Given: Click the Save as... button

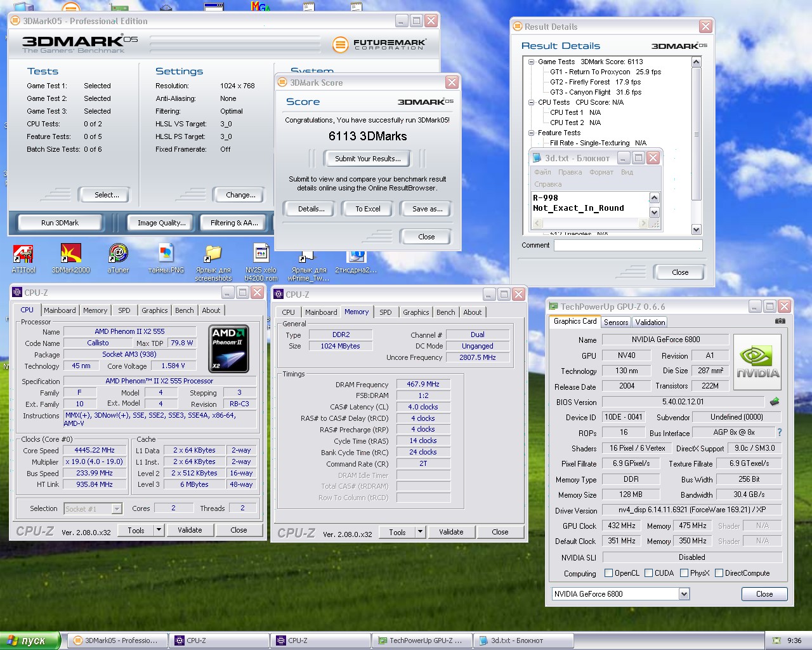Looking at the screenshot, I should [427, 209].
